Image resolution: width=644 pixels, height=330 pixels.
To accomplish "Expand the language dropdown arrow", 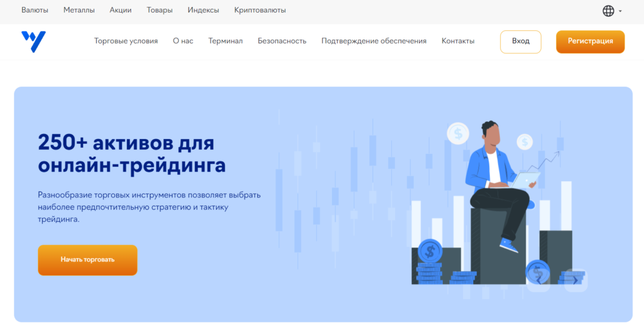I will coord(620,11).
